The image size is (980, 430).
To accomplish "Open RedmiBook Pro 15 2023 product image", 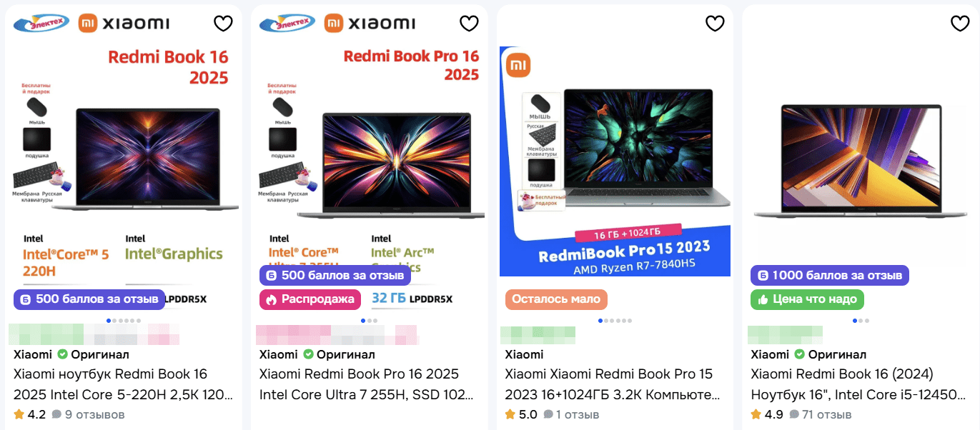I will [x=615, y=157].
